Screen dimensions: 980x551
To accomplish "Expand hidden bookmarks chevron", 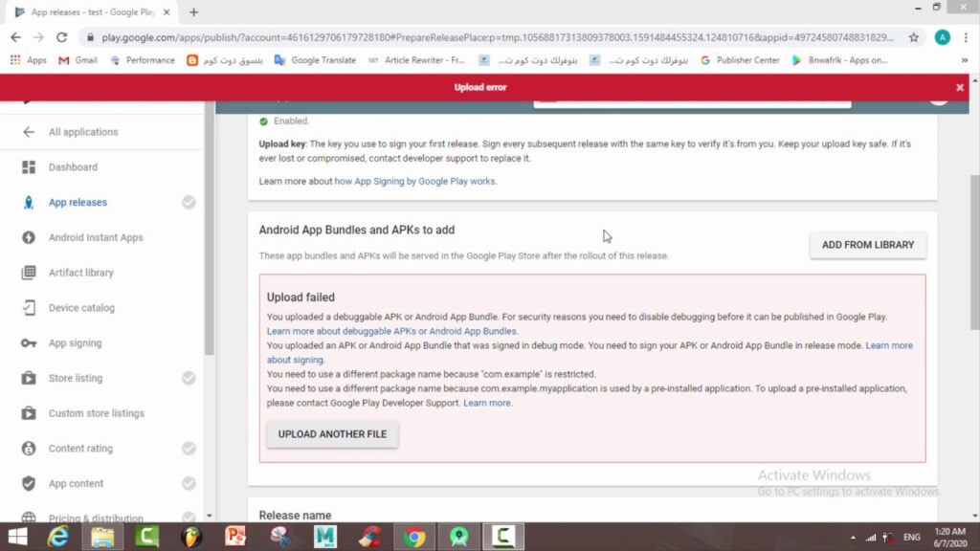I will tap(965, 60).
